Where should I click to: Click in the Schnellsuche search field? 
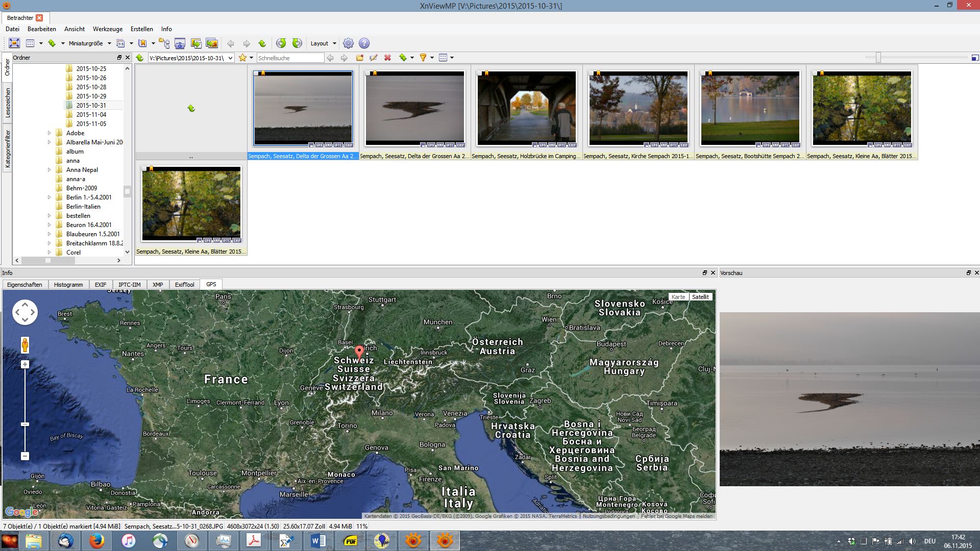(290, 58)
